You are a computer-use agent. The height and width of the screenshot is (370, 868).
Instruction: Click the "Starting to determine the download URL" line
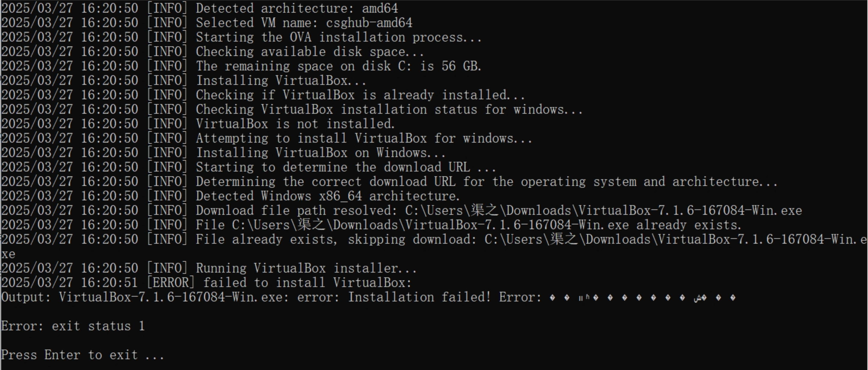345,168
